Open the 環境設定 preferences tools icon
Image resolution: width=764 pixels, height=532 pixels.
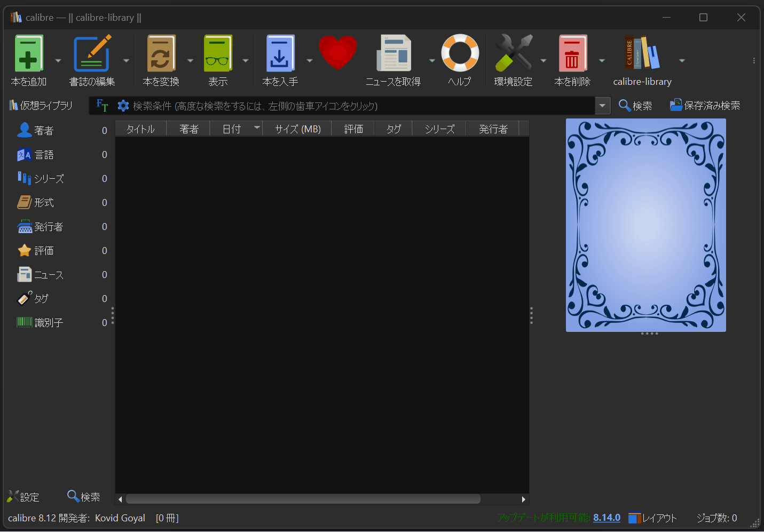click(x=513, y=53)
